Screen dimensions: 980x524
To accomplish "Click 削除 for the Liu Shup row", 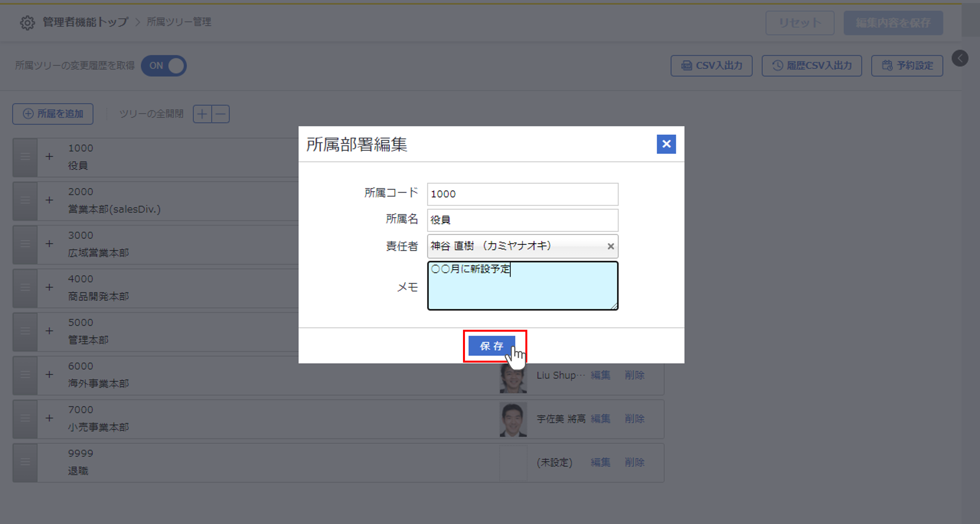I will 634,375.
